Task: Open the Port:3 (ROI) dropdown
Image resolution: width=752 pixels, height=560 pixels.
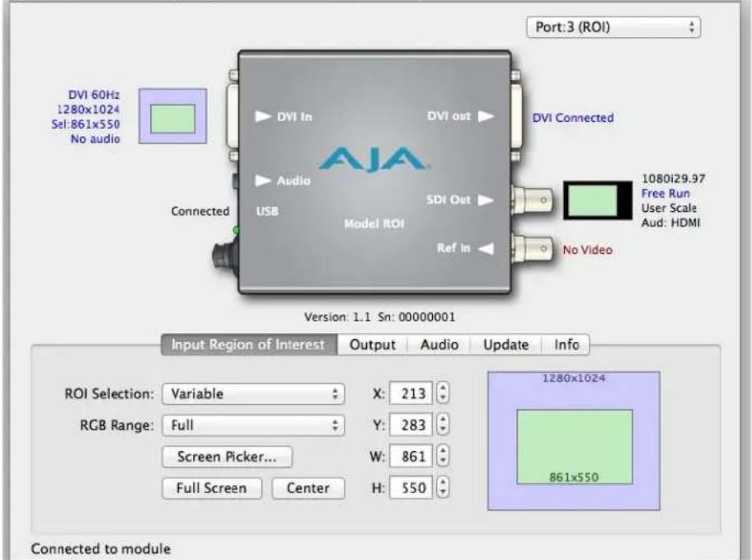Action: tap(613, 27)
